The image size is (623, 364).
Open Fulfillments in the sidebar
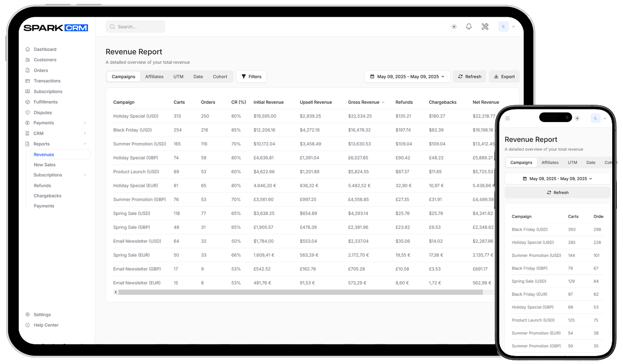(x=45, y=102)
